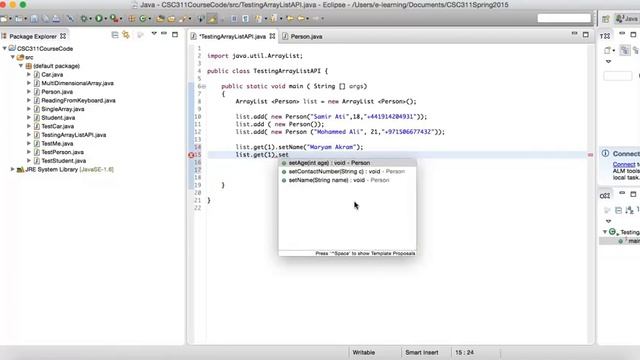Close the TestingArrayListAPI.java tab
The height and width of the screenshot is (360, 640).
(272, 36)
